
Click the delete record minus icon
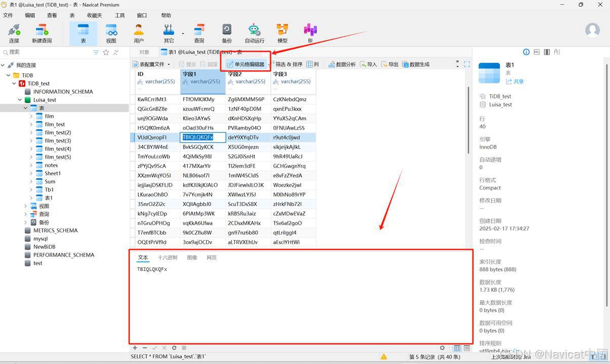pyautogui.click(x=145, y=348)
